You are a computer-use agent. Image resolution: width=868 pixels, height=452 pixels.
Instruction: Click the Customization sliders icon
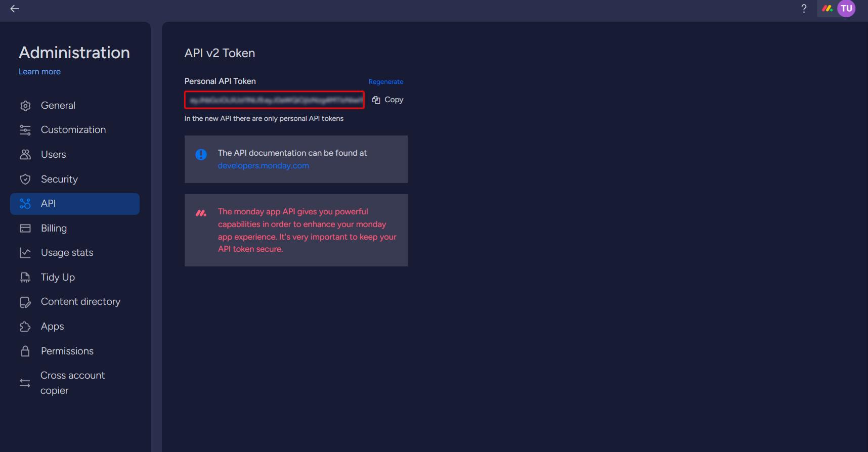click(25, 130)
